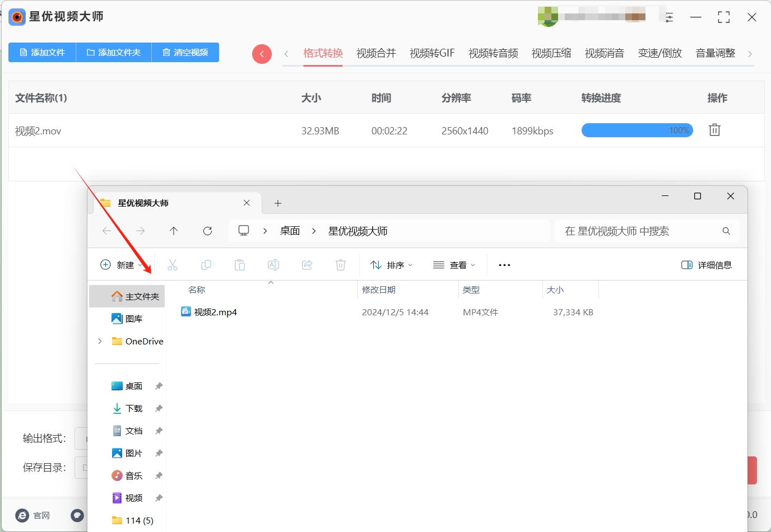This screenshot has height=532, width=771.
Task: Click the user avatar in title bar
Action: (x=547, y=17)
